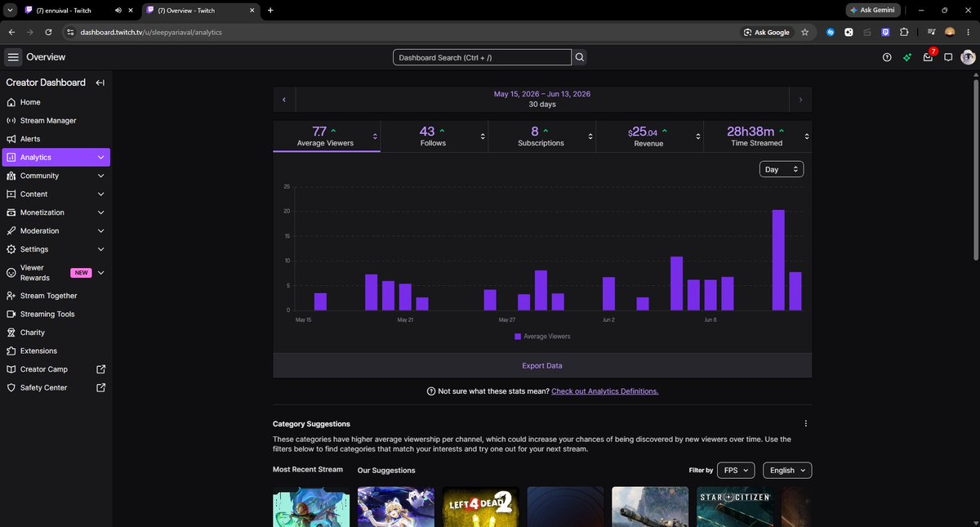Click the Chrome profile avatar

[x=950, y=32]
